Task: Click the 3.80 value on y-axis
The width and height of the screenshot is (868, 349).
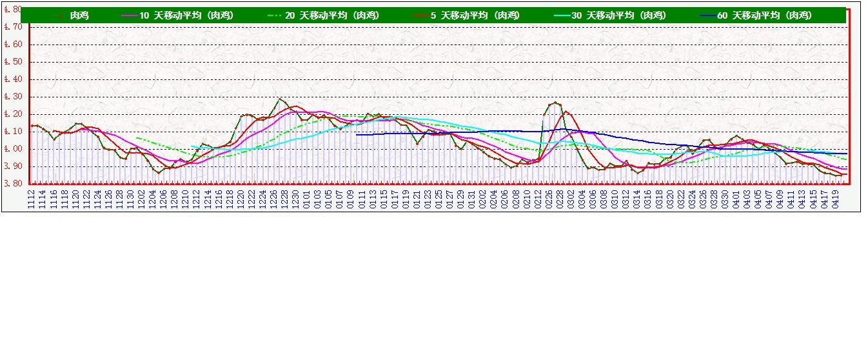Action: tap(13, 183)
